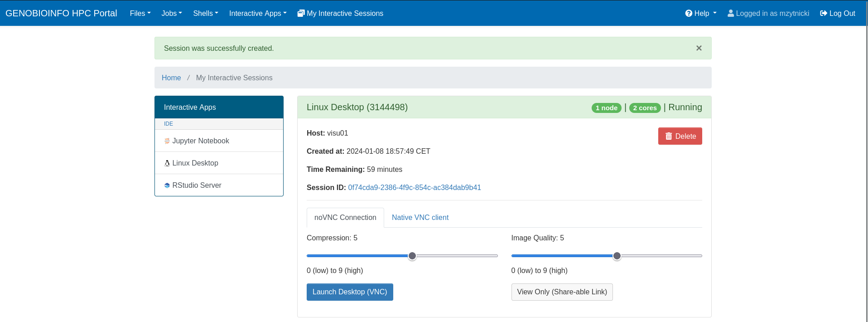The width and height of the screenshot is (868, 322).
Task: Click the Image Quality: 5 label
Action: [x=537, y=238]
